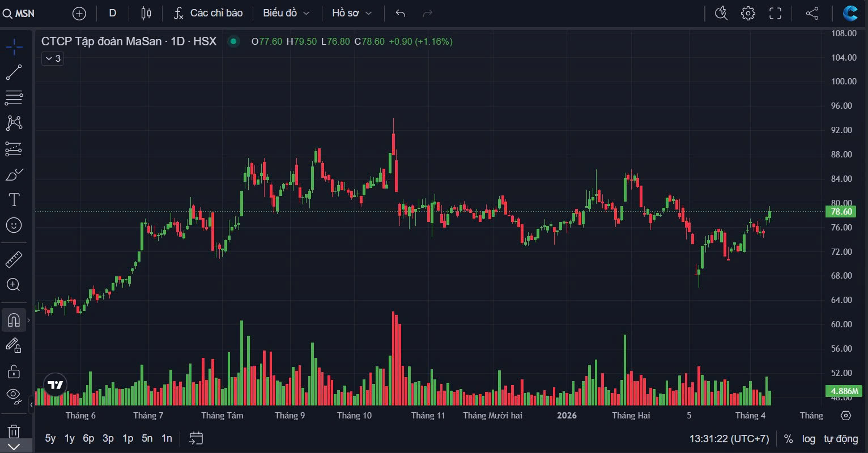Image resolution: width=868 pixels, height=453 pixels.
Task: Open the Fibonacci retracement tool
Action: (x=14, y=97)
